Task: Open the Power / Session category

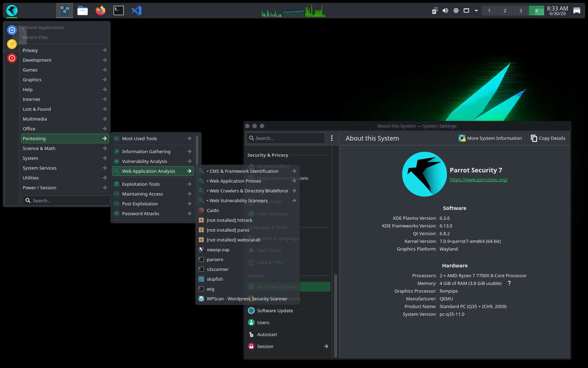Action: [x=65, y=188]
